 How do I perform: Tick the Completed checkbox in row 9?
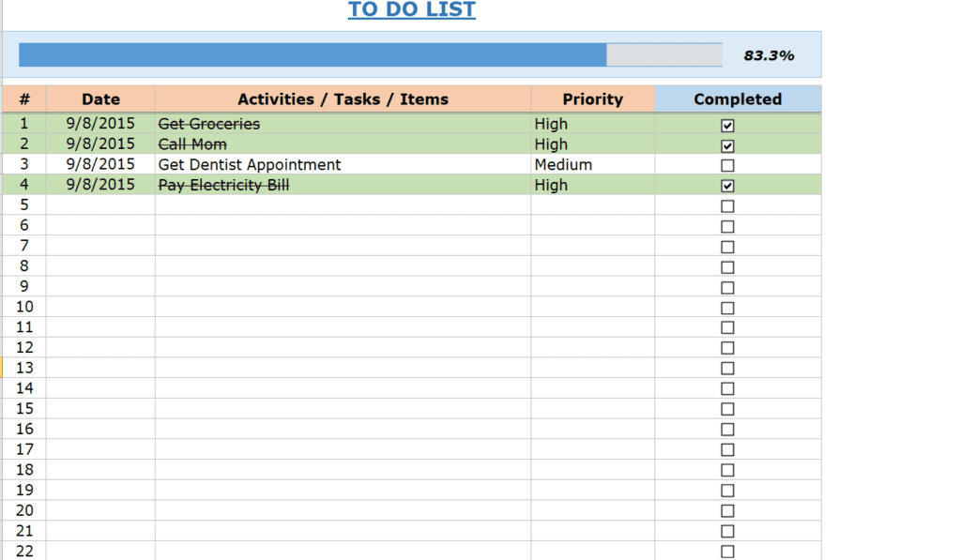coord(727,287)
